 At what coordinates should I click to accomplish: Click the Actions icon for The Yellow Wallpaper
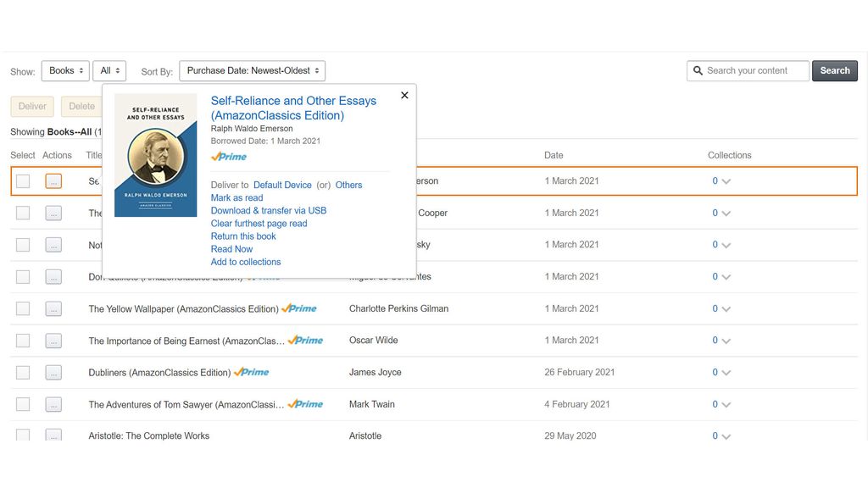[x=53, y=308]
